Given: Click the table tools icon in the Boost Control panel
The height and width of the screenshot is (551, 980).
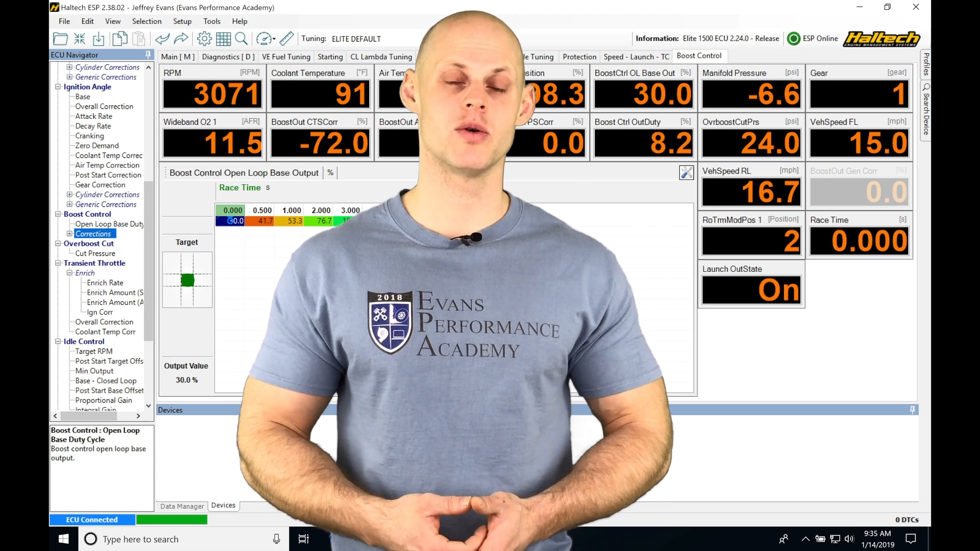Looking at the screenshot, I should point(686,172).
